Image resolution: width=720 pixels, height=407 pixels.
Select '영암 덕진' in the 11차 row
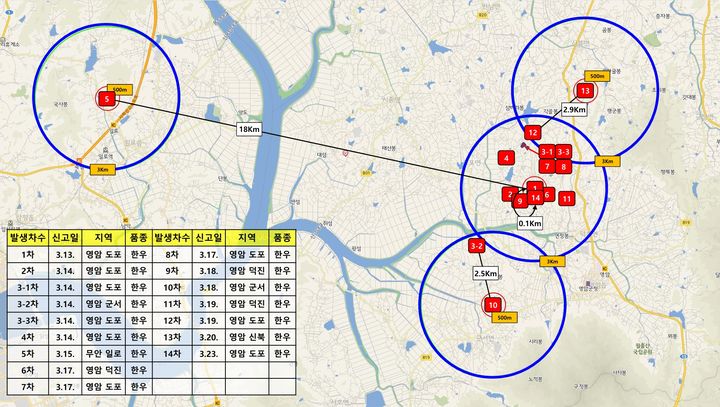[x=247, y=304]
